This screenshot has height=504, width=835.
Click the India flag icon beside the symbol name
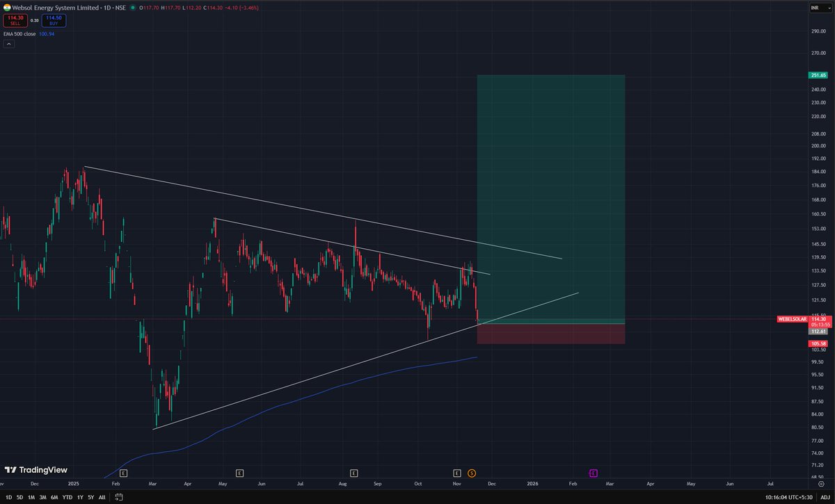[7, 7]
